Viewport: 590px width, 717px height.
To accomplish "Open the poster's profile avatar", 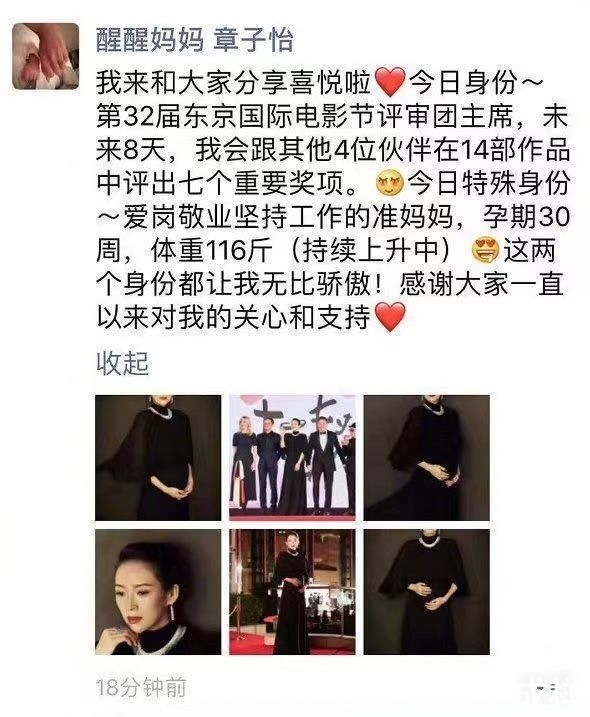I will point(45,56).
